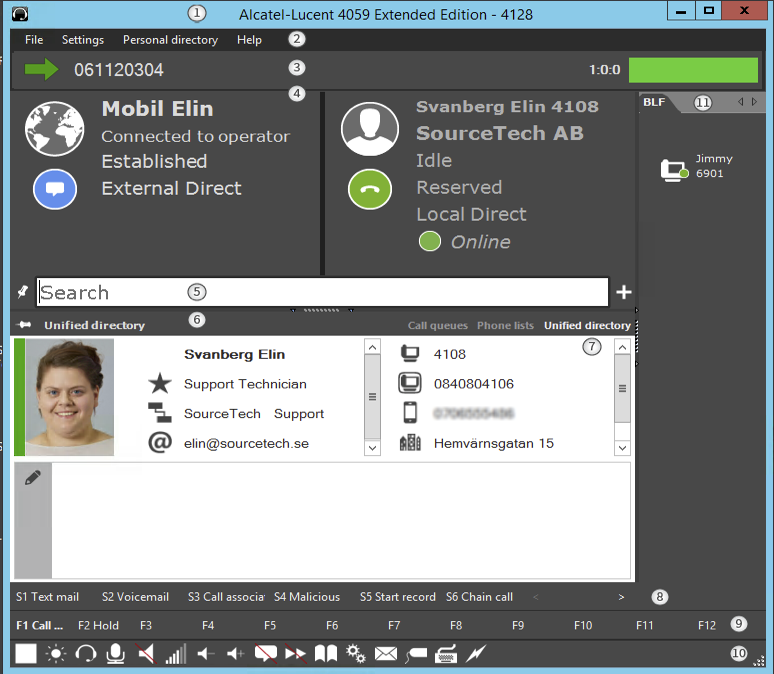This screenshot has width=774, height=674.
Task: Click the green hang-up phone button
Action: tap(370, 189)
